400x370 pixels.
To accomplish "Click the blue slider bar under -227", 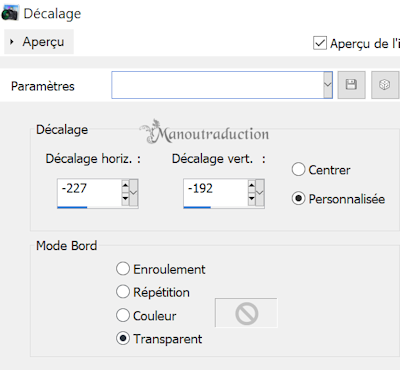I will point(72,207).
